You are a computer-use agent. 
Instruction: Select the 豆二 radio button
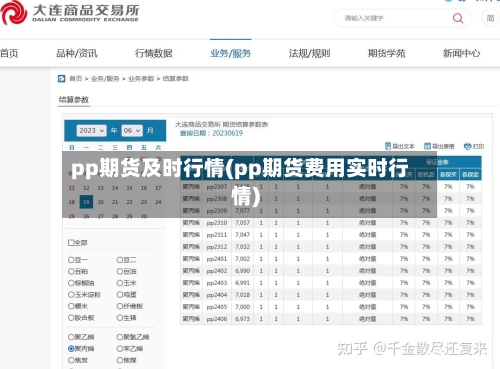tap(120, 260)
